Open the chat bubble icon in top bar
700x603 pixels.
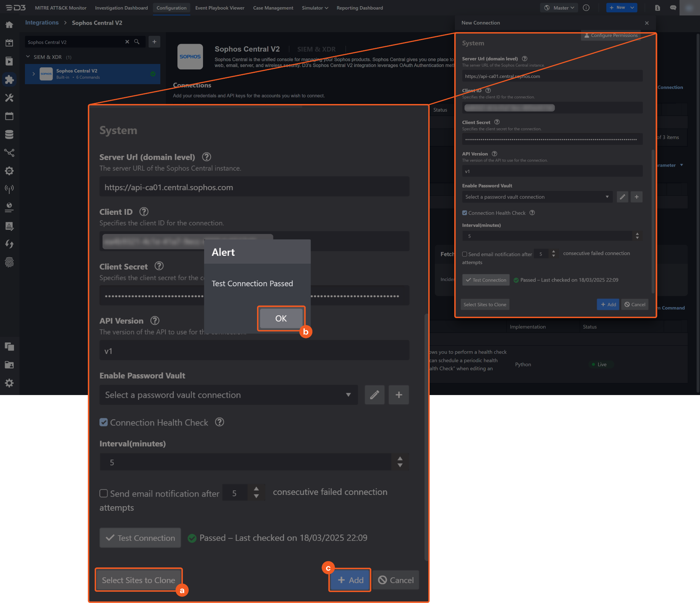click(x=673, y=8)
